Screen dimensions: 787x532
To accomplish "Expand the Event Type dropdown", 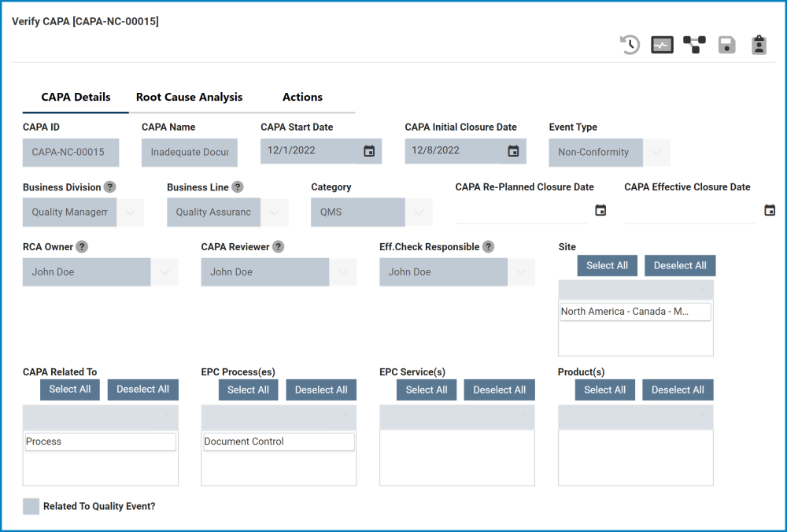I will (x=656, y=153).
